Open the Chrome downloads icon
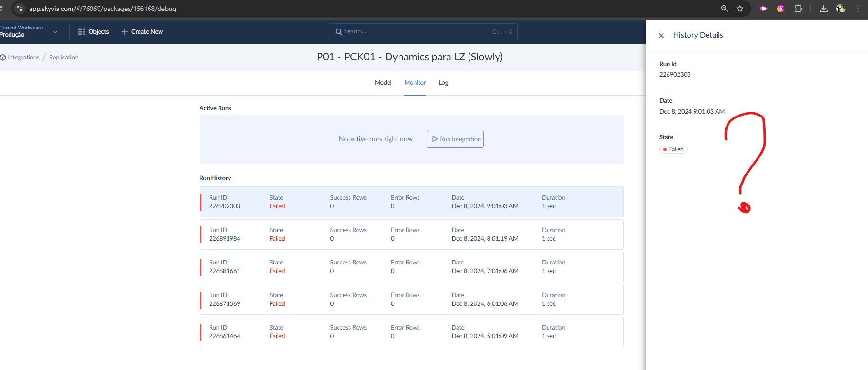This screenshot has width=868, height=370. click(x=824, y=9)
